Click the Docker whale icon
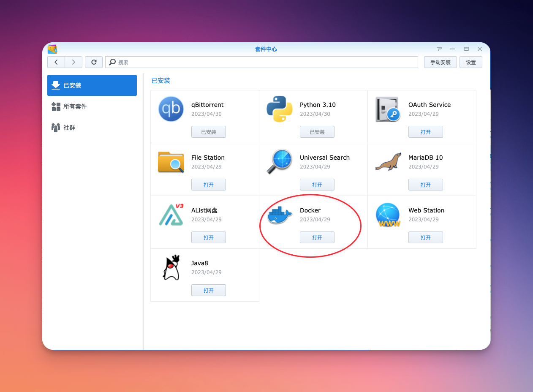 point(280,215)
